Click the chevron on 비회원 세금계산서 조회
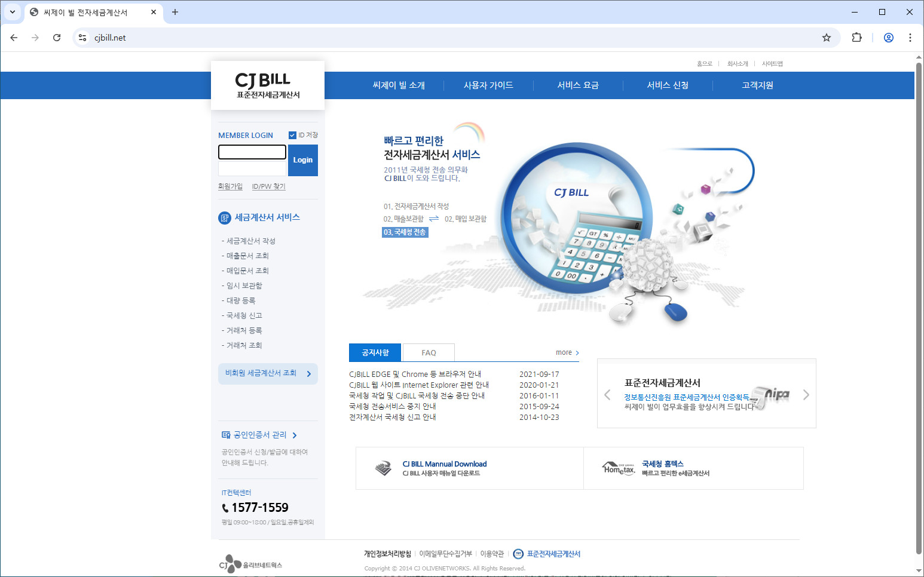 click(x=309, y=374)
